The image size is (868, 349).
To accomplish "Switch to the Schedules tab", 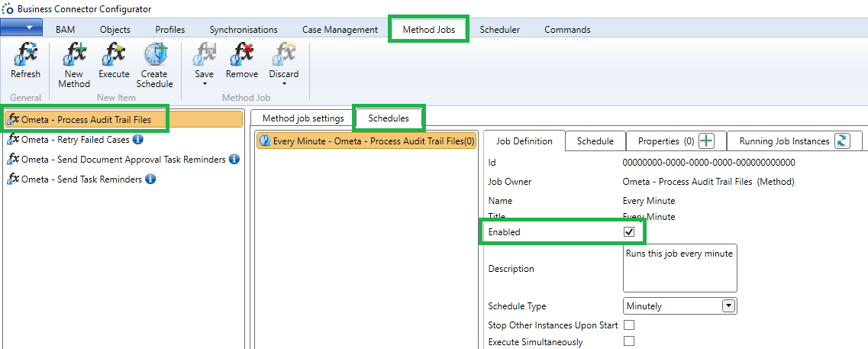I will 389,118.
